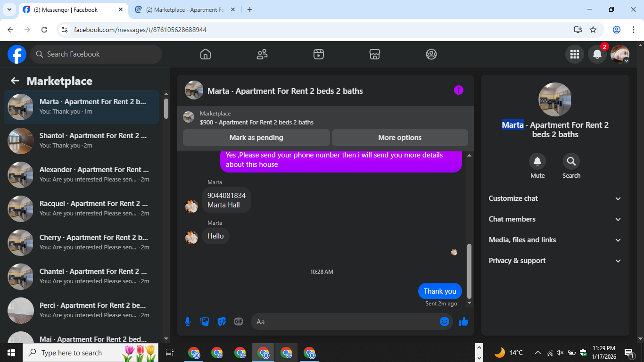Open notifications bell with 2 badge
Image resolution: width=644 pixels, height=362 pixels.
pos(597,54)
